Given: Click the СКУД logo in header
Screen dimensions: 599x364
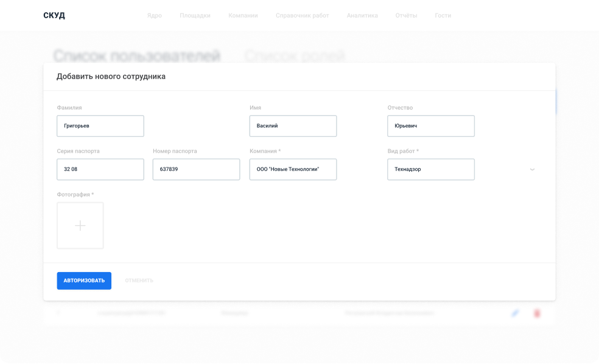Looking at the screenshot, I should coord(54,16).
